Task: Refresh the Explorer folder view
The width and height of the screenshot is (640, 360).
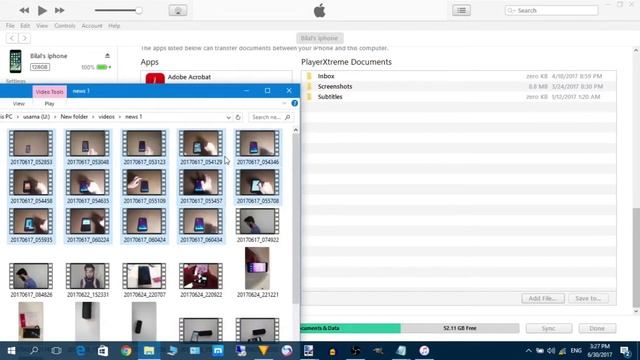Action: [x=238, y=117]
